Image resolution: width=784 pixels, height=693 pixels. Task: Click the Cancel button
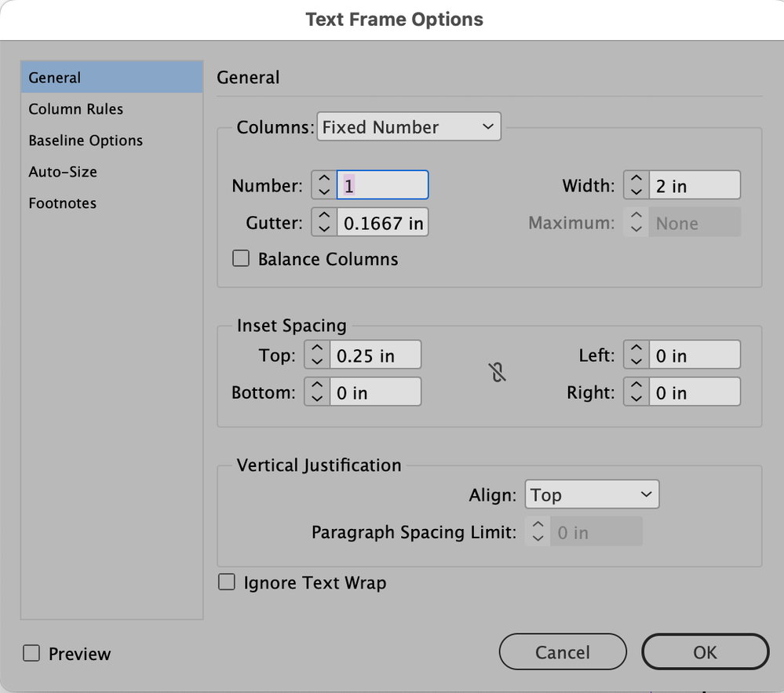563,652
